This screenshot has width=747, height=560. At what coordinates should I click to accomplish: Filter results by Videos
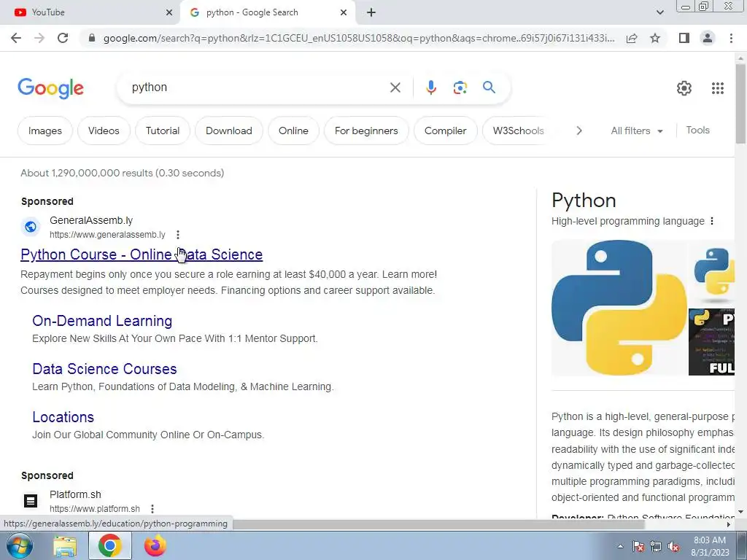pos(104,131)
